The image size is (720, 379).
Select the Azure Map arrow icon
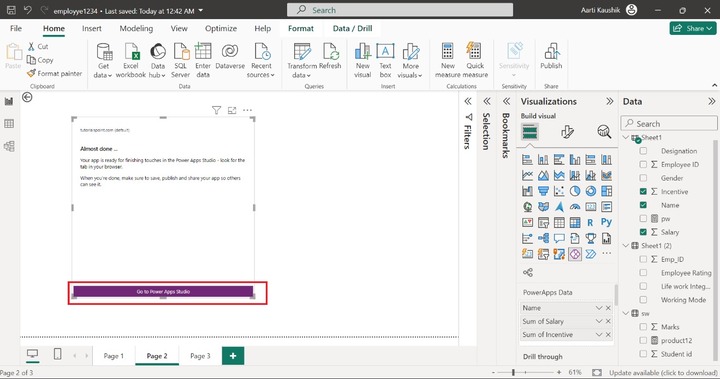click(x=559, y=207)
